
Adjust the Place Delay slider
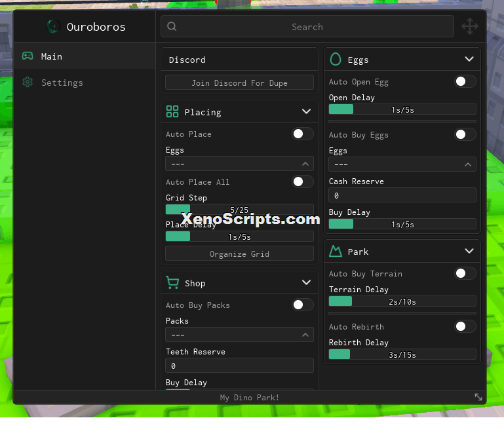239,237
